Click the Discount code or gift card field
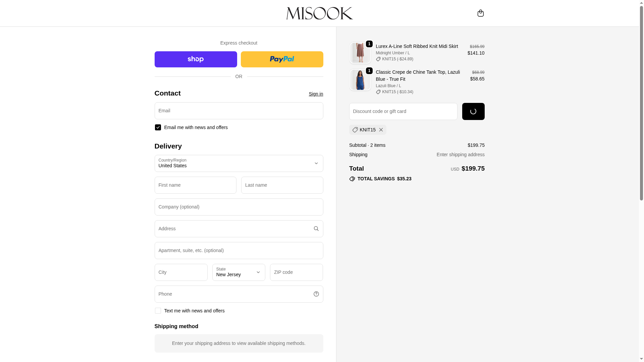644x362 pixels. [403, 111]
